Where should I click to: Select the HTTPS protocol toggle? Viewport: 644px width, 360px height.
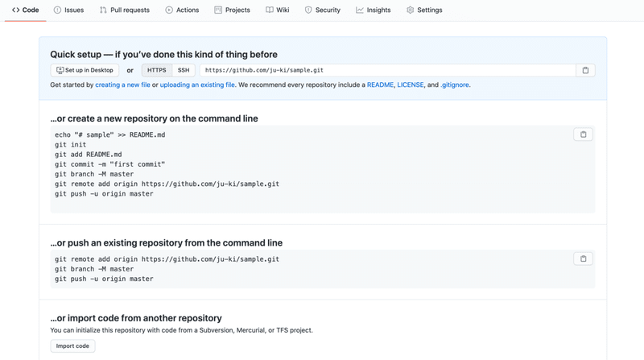pos(156,70)
